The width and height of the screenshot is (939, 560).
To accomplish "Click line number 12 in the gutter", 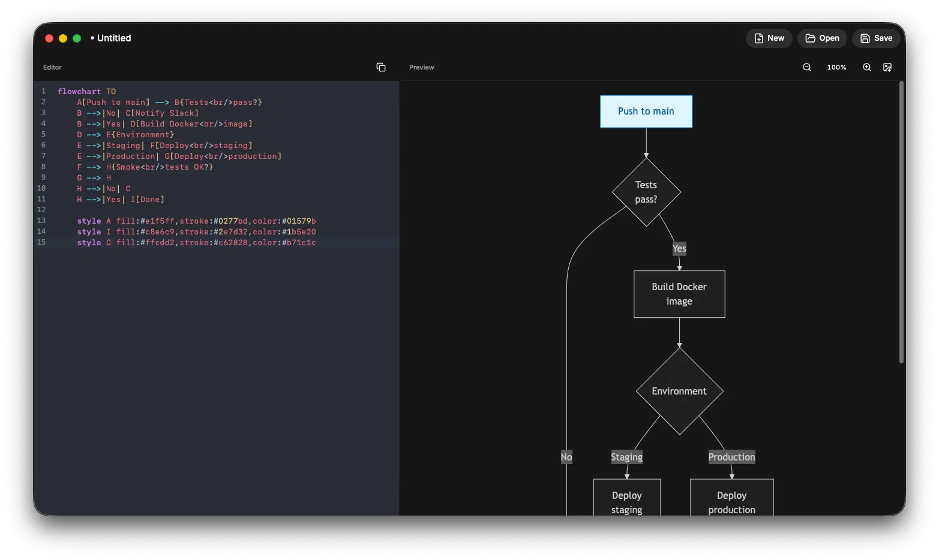I will (41, 210).
